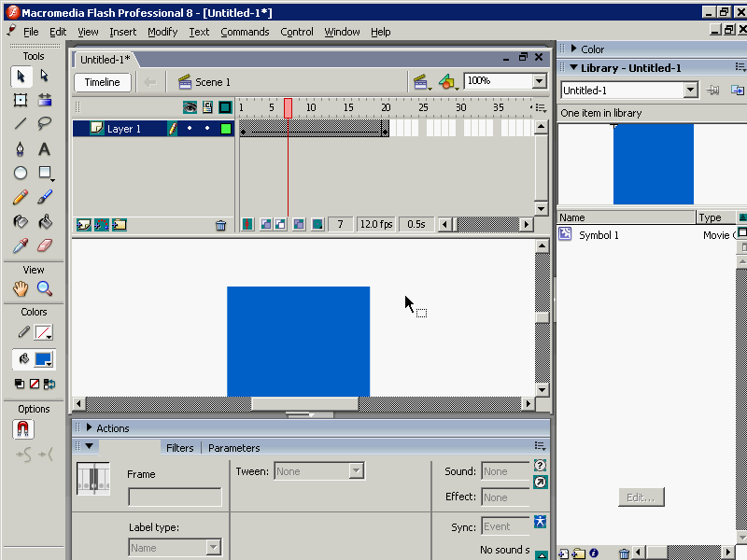The image size is (747, 560).
Task: Delete Layer 1 with trash icon
Action: pos(220,225)
